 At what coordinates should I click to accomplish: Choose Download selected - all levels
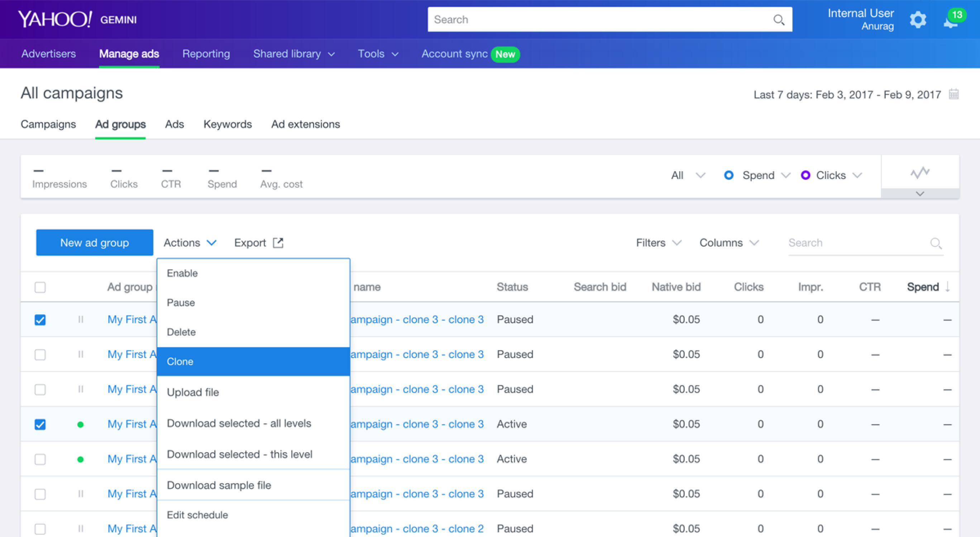pos(253,423)
